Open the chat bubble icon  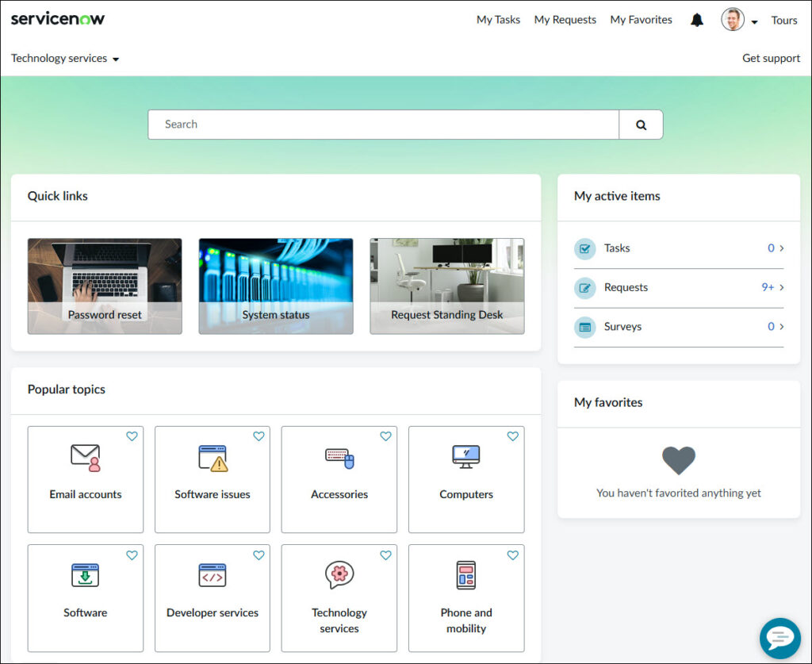pyautogui.click(x=779, y=638)
